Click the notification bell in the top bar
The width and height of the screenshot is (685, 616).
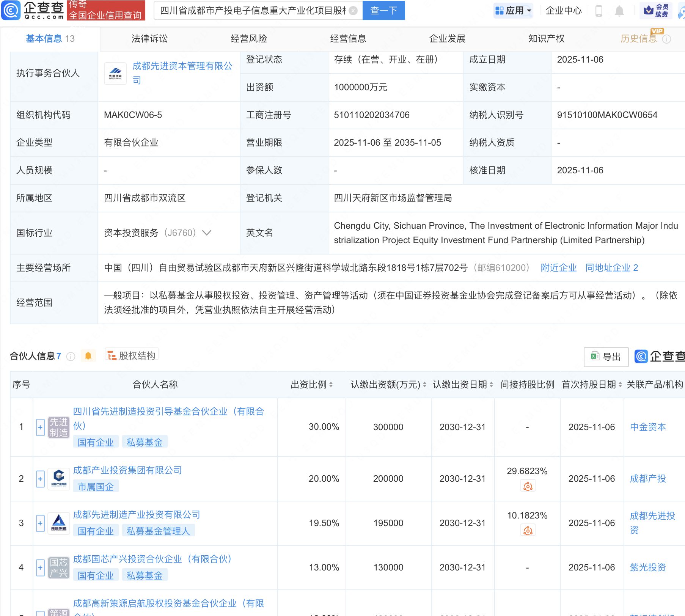pyautogui.click(x=619, y=11)
